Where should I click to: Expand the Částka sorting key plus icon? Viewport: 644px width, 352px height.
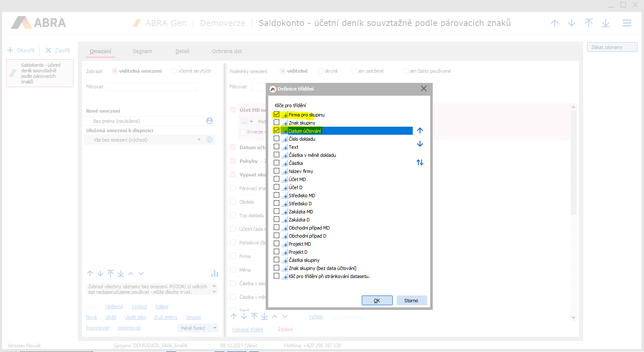click(x=285, y=164)
